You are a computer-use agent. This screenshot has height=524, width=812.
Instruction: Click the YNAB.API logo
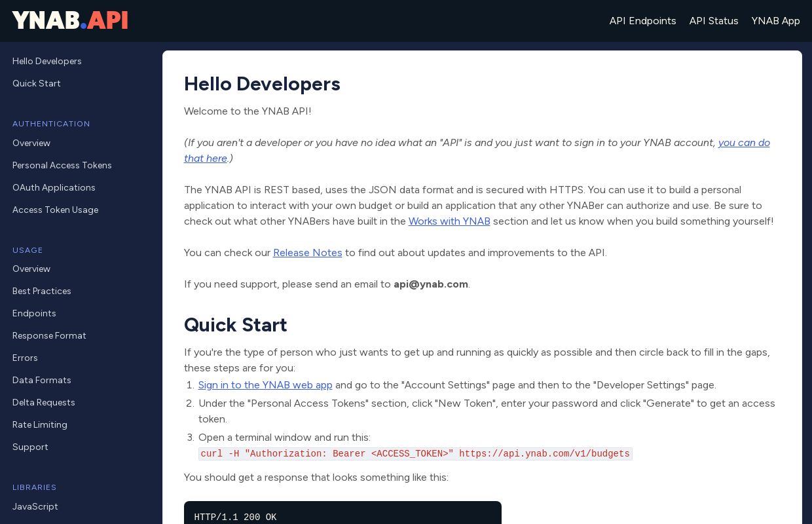pos(70,20)
